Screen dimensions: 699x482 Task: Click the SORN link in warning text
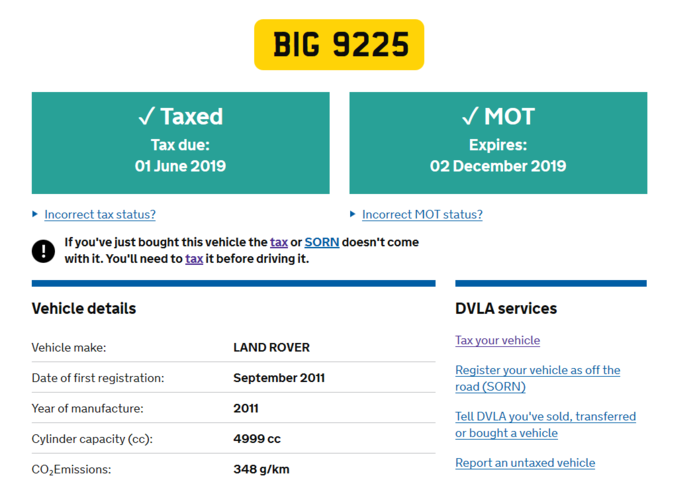point(322,242)
